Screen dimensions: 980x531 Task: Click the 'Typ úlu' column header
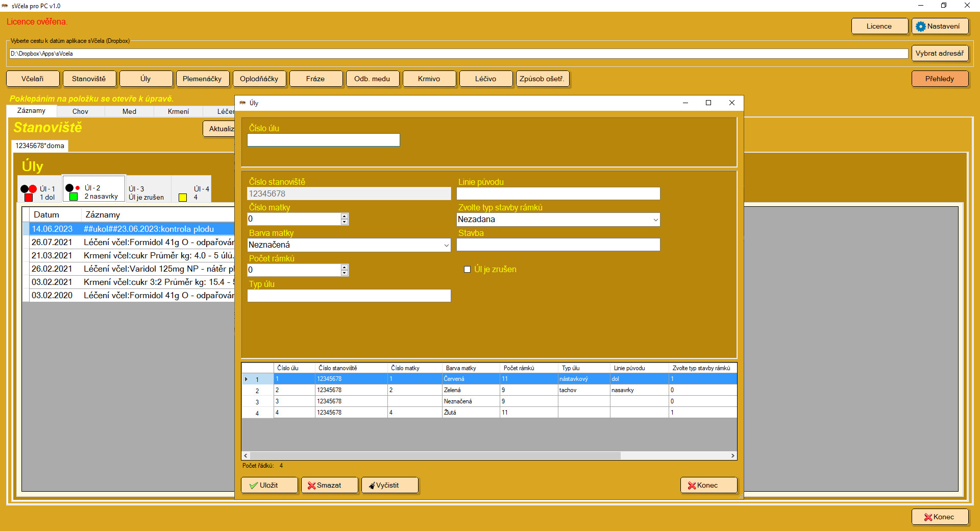click(x=584, y=368)
